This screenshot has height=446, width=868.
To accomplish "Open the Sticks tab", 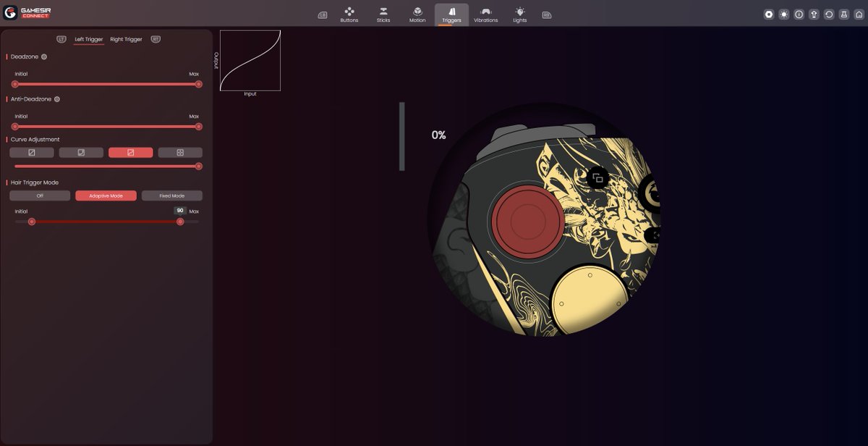I will [383, 14].
